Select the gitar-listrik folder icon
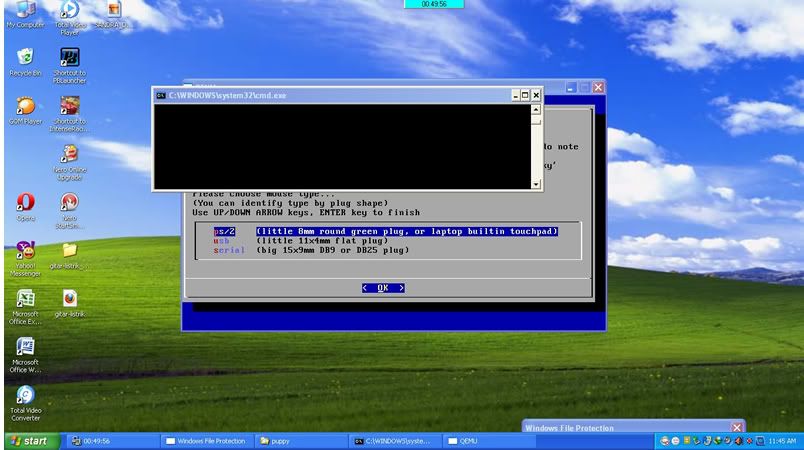Screen dimensions: 804x450 pos(69,255)
